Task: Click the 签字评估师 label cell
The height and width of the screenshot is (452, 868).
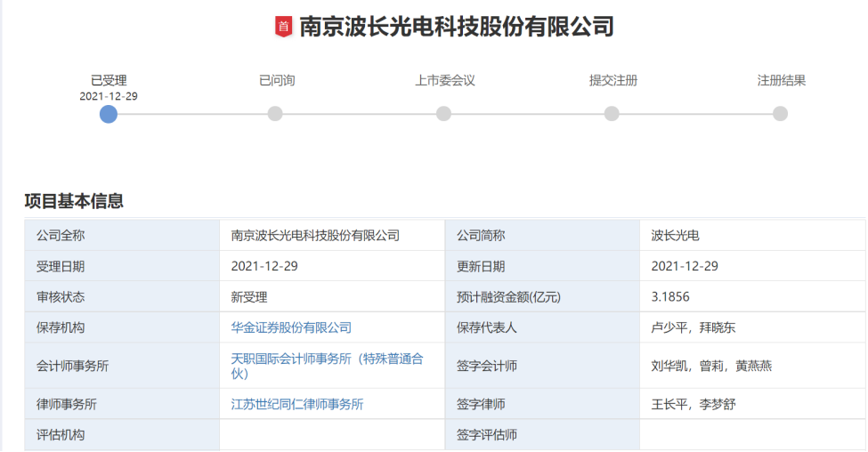Action: pyautogui.click(x=542, y=435)
